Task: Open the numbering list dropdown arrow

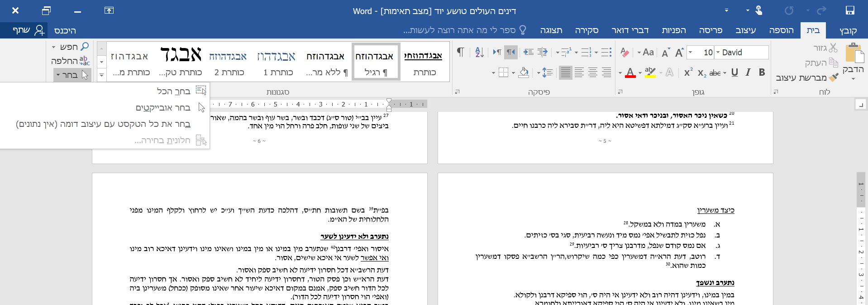Action: tap(576, 53)
